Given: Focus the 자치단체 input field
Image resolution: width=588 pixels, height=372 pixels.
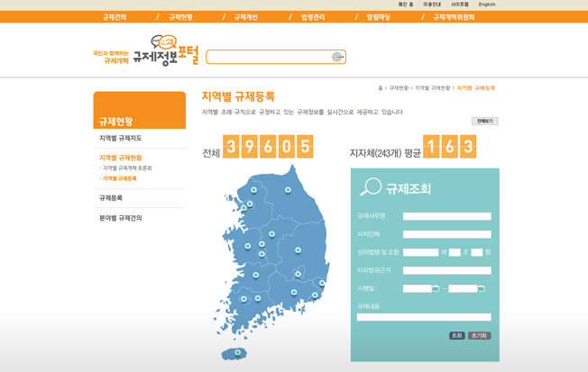Looking at the screenshot, I should tap(447, 234).
